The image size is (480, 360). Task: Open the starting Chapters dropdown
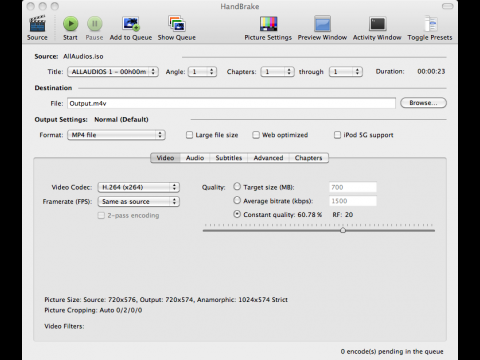click(278, 72)
